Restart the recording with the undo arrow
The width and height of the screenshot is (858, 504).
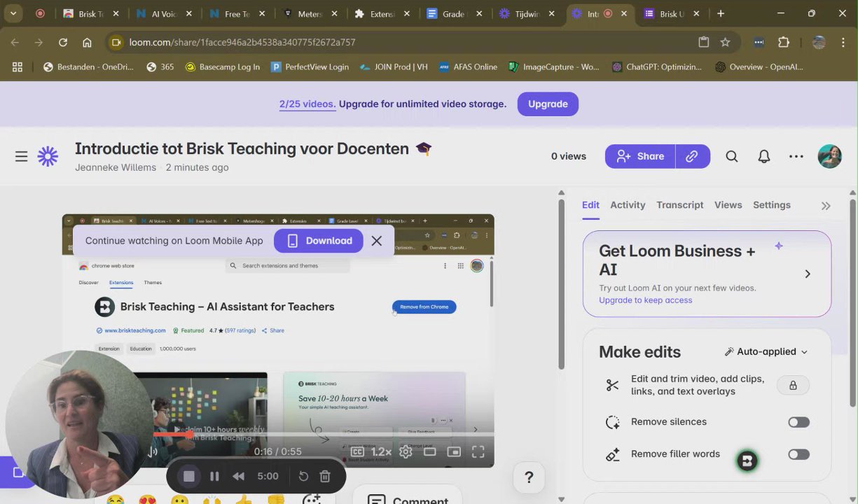[303, 476]
